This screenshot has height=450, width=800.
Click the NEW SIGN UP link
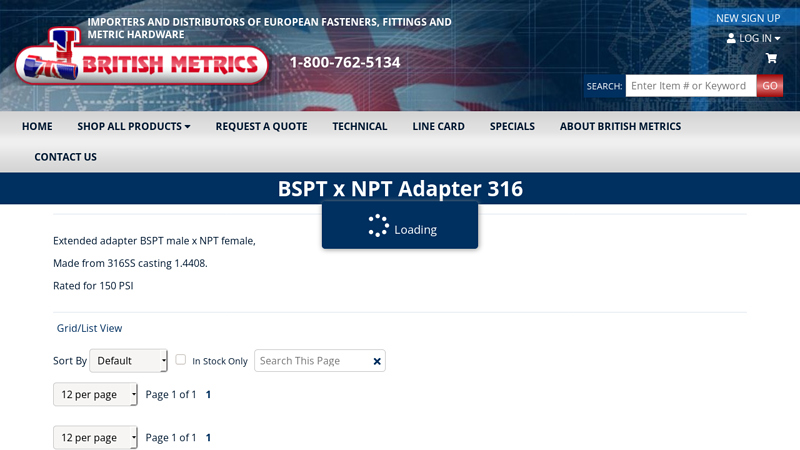tap(748, 18)
